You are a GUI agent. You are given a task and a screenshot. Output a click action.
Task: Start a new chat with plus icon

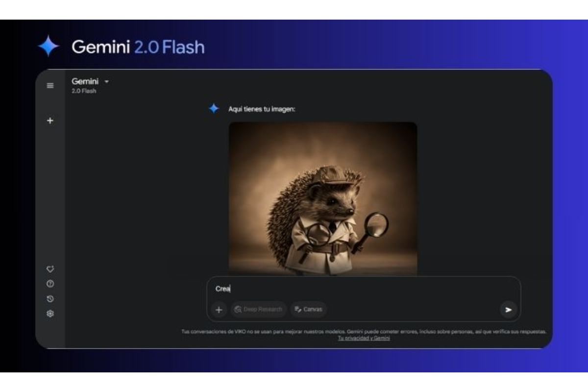[x=50, y=121]
